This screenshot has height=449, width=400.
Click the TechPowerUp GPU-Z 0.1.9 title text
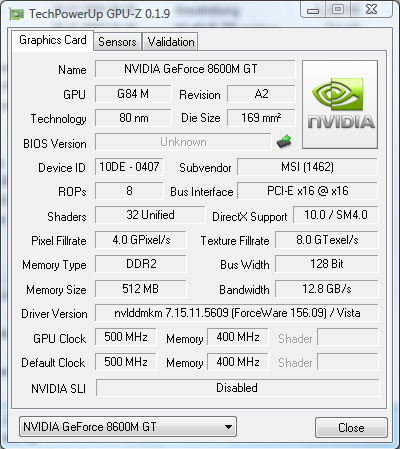tap(100, 14)
